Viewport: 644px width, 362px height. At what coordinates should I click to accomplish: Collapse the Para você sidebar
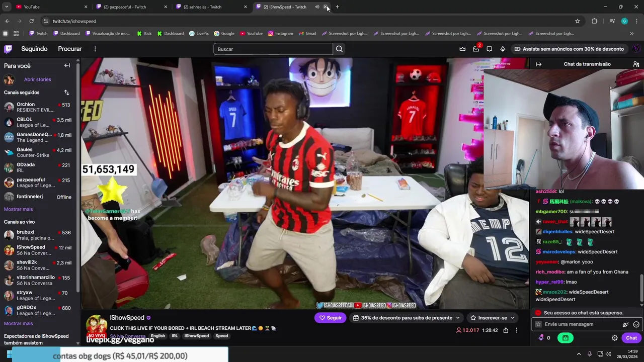pos(67,65)
